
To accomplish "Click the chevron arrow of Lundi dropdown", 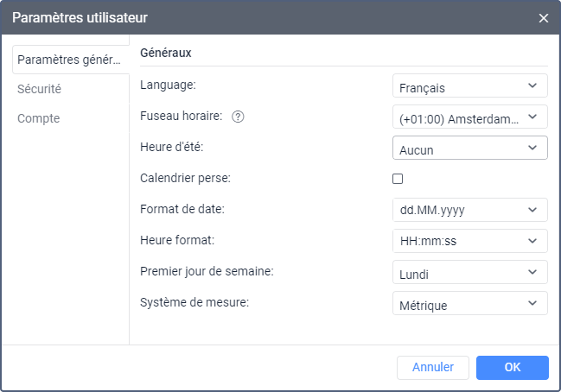I will coord(532,273).
